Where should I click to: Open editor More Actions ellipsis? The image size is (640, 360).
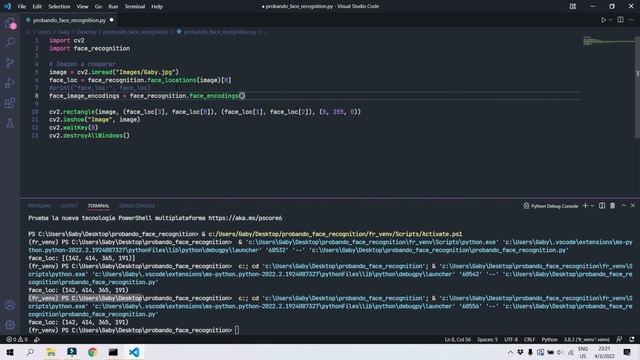[631, 20]
